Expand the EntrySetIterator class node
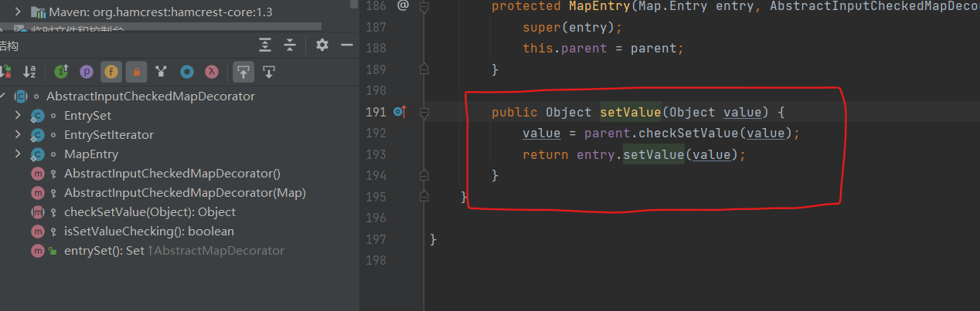Screen dimensions: 980x311 click(x=18, y=135)
